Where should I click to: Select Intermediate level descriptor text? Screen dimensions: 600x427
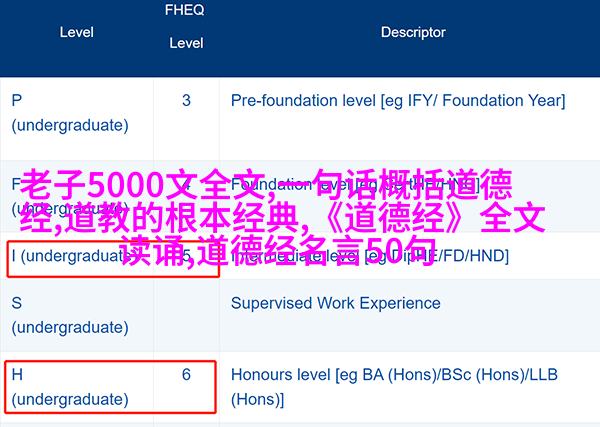[x=370, y=256]
